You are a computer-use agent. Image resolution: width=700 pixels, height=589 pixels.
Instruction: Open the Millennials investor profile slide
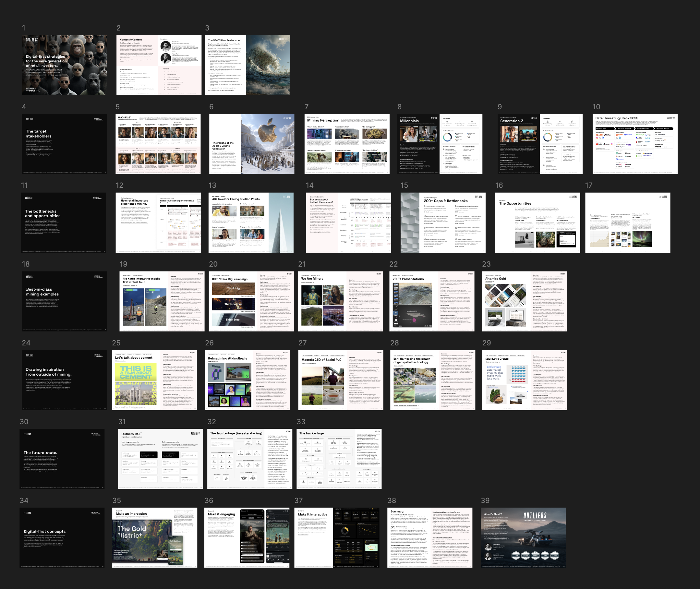[440, 144]
